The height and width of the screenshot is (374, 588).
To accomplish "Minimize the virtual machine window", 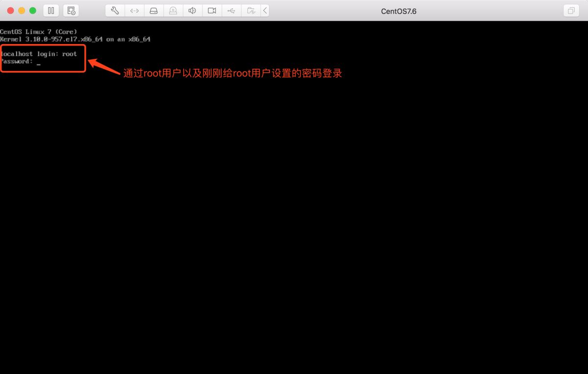I will (x=22, y=10).
